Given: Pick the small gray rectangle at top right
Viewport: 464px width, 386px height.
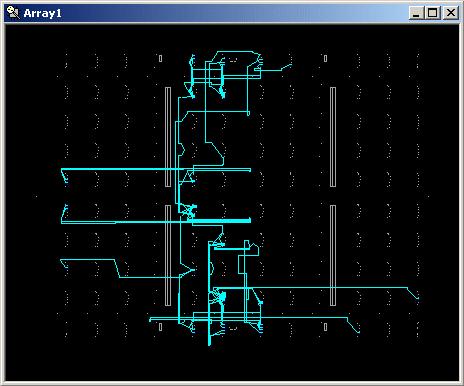Looking at the screenshot, I should (x=326, y=58).
